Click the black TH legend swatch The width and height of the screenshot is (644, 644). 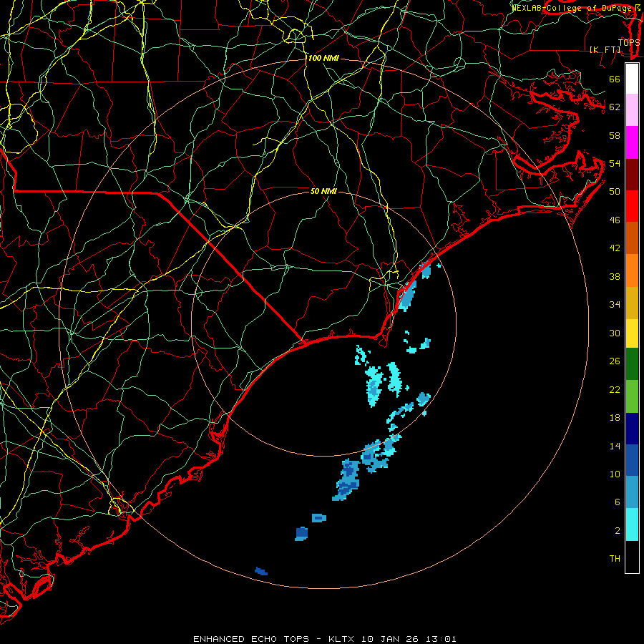(x=632, y=557)
